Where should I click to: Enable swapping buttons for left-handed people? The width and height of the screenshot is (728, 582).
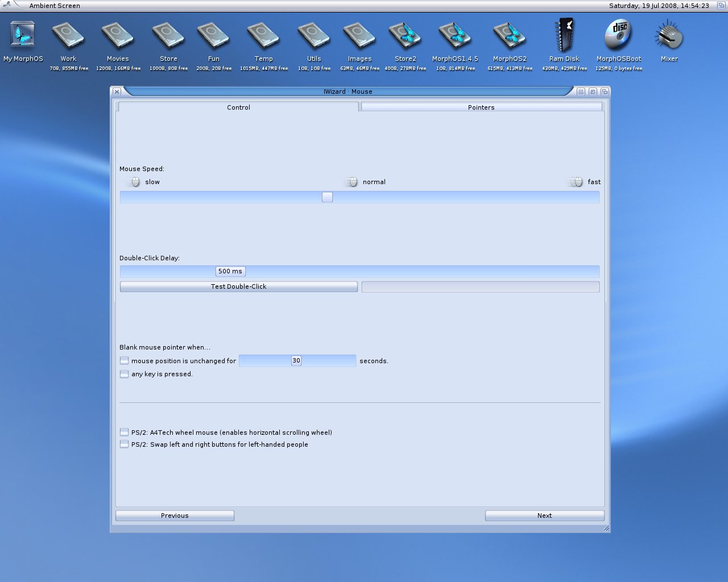click(x=124, y=444)
